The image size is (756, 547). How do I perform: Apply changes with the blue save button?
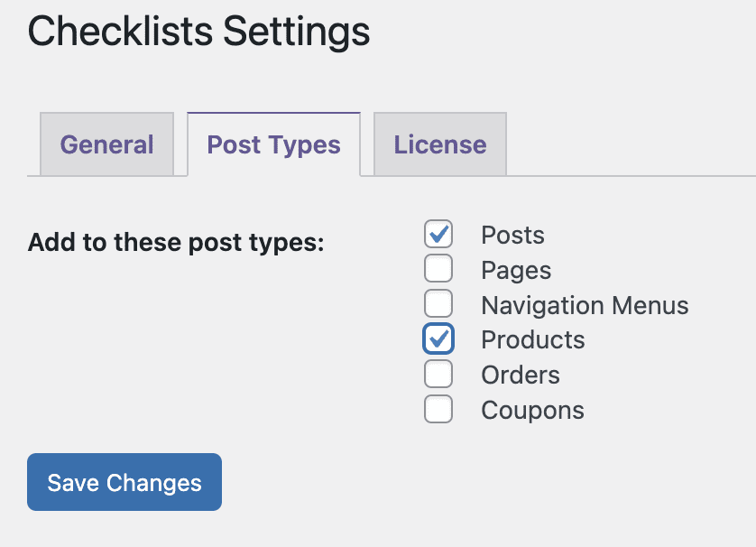[124, 482]
